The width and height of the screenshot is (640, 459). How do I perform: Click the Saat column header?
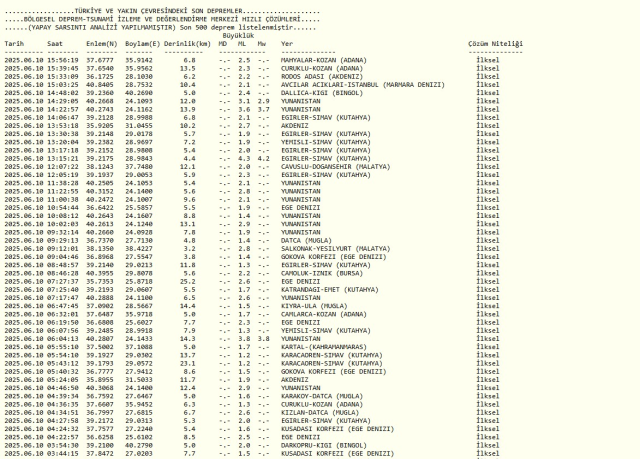(56, 44)
